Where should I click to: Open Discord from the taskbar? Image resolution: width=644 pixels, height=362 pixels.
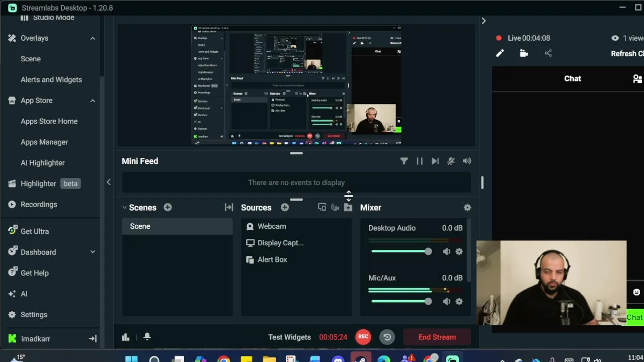click(x=338, y=359)
